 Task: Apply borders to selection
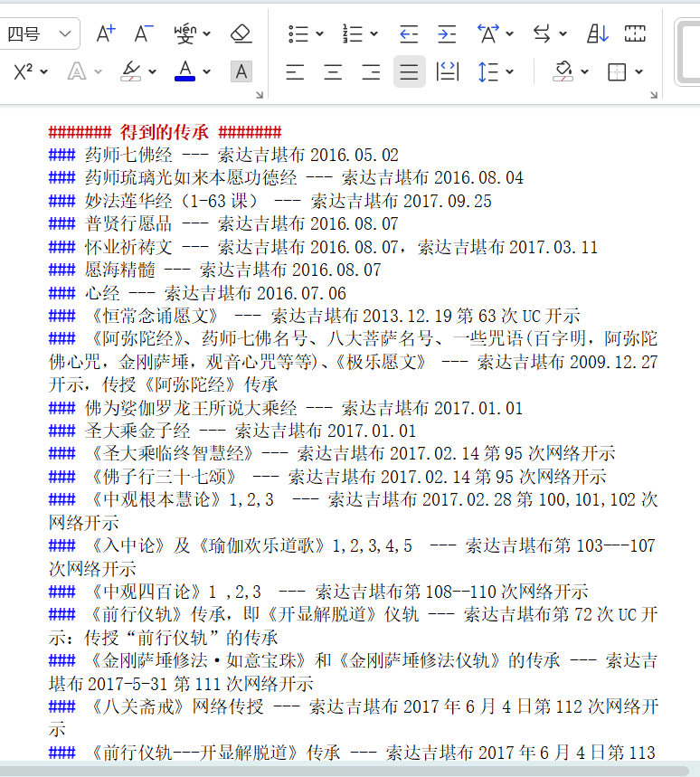(x=617, y=71)
